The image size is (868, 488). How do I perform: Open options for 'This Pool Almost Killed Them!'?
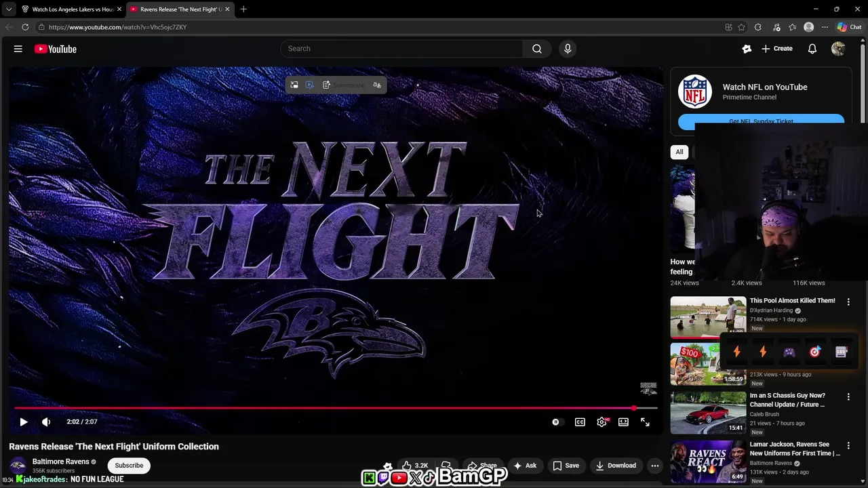[848, 302]
